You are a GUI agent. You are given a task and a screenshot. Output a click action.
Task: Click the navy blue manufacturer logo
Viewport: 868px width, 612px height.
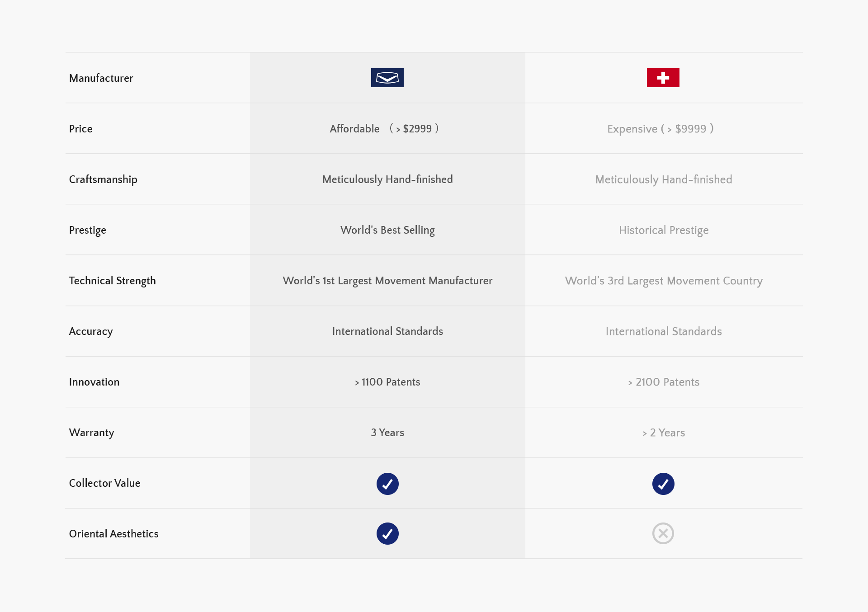[387, 78]
